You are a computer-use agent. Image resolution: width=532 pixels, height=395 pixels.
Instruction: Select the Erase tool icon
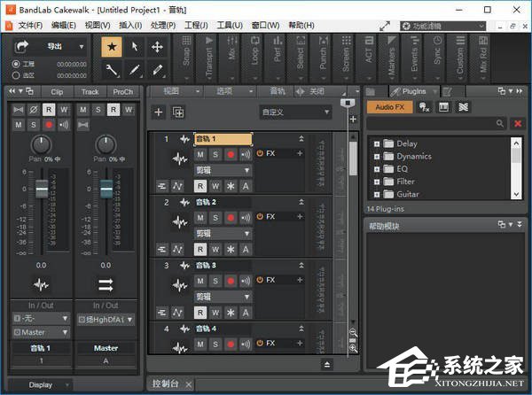157,70
